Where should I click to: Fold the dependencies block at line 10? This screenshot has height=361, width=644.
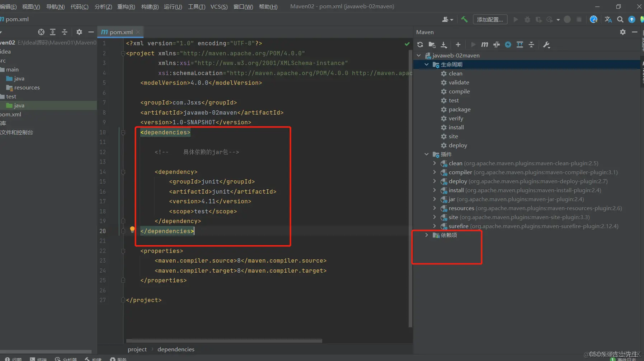click(x=123, y=132)
